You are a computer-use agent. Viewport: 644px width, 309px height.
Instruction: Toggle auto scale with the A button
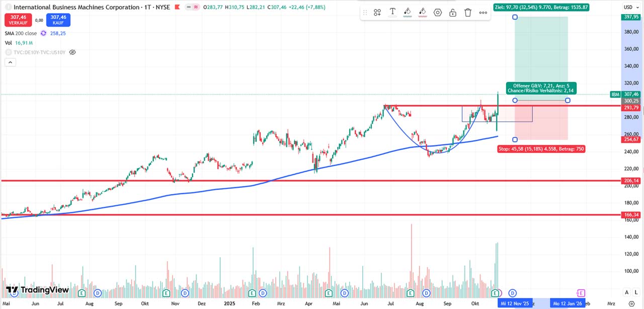click(627, 292)
